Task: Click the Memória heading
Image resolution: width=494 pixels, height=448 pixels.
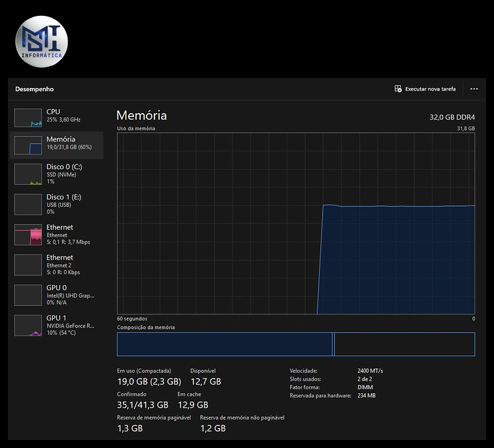Action: 141,116
